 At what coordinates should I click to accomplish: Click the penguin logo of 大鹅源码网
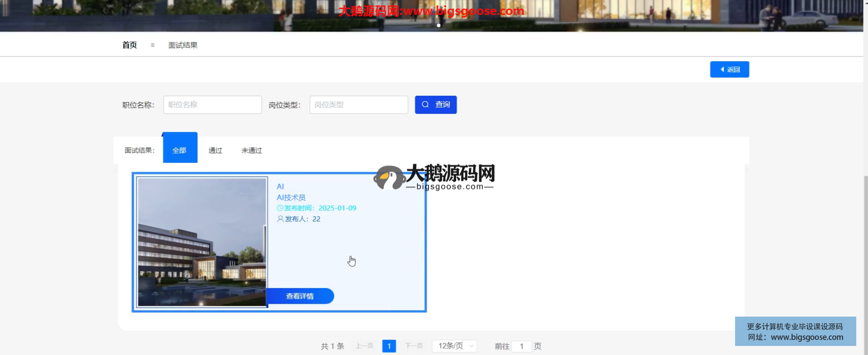[389, 177]
